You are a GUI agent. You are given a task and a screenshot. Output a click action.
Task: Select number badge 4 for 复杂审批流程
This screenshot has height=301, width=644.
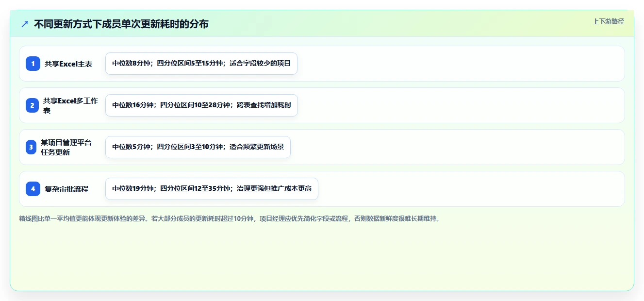(33, 189)
